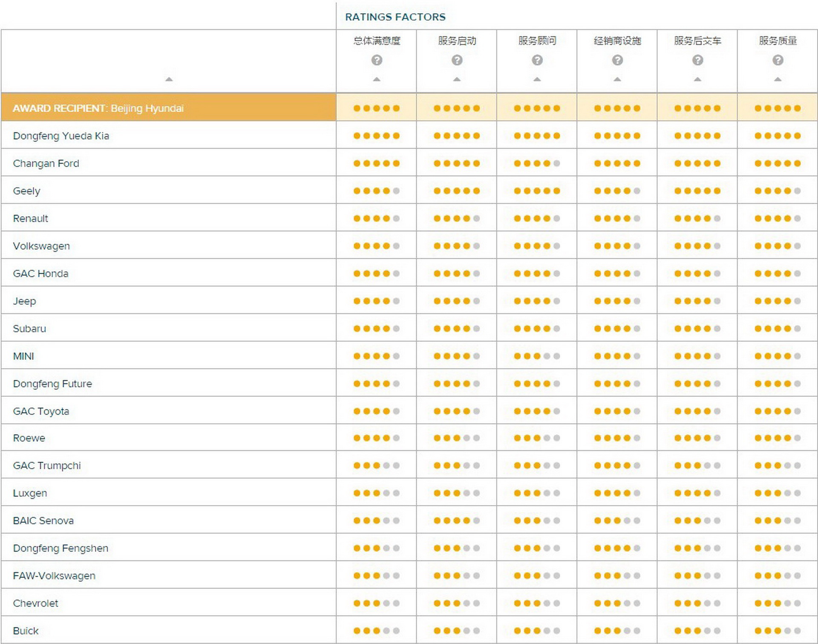
Task: Click Luxgen's 总体满意度 rating dots
Action: coord(377,493)
